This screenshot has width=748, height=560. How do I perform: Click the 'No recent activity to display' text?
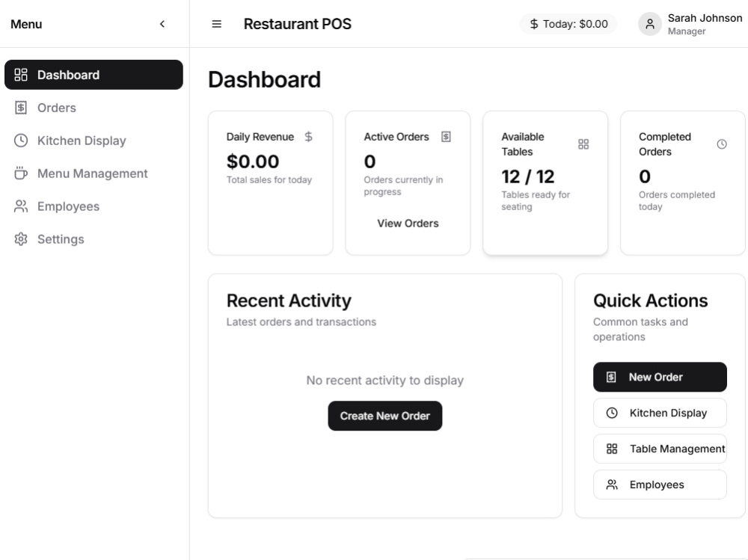(385, 380)
